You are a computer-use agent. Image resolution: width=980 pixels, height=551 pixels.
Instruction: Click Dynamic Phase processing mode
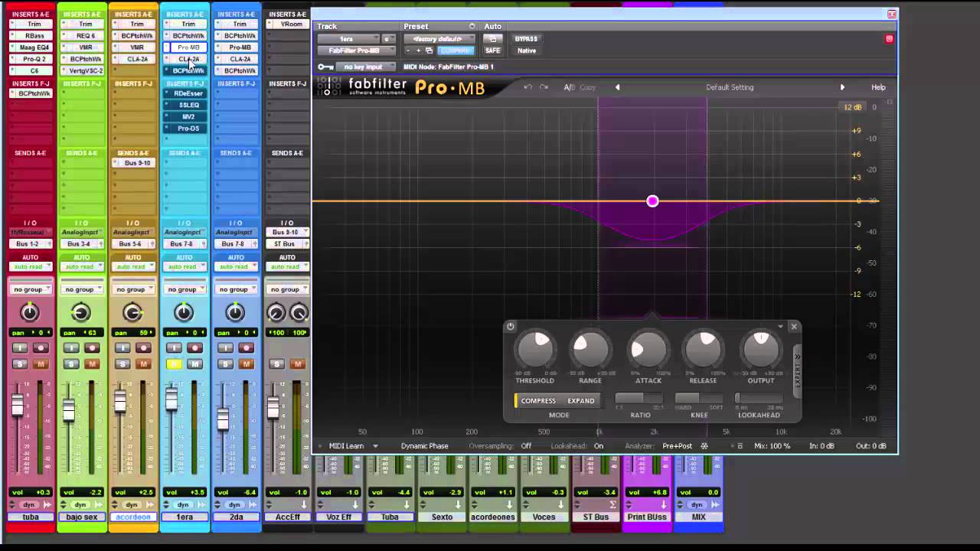click(x=424, y=446)
